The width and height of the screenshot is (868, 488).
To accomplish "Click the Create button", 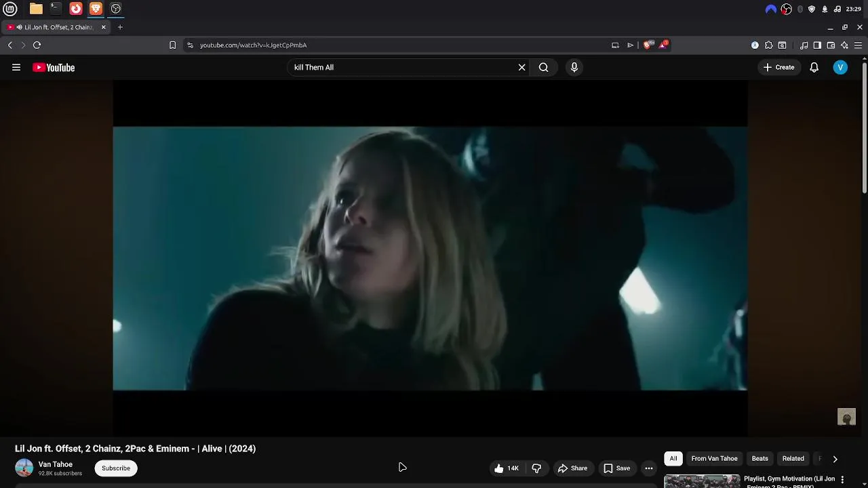I will (779, 67).
